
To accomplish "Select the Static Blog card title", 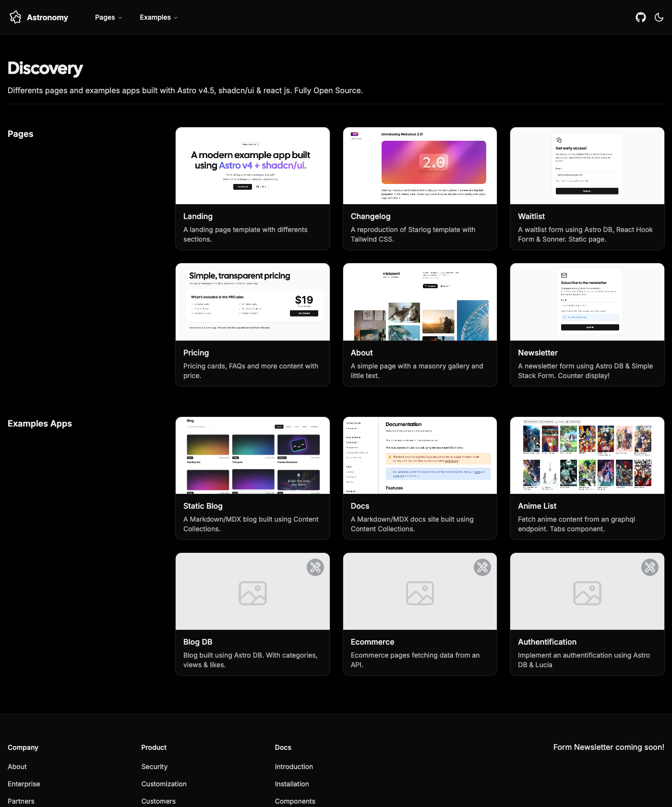I will coord(203,506).
